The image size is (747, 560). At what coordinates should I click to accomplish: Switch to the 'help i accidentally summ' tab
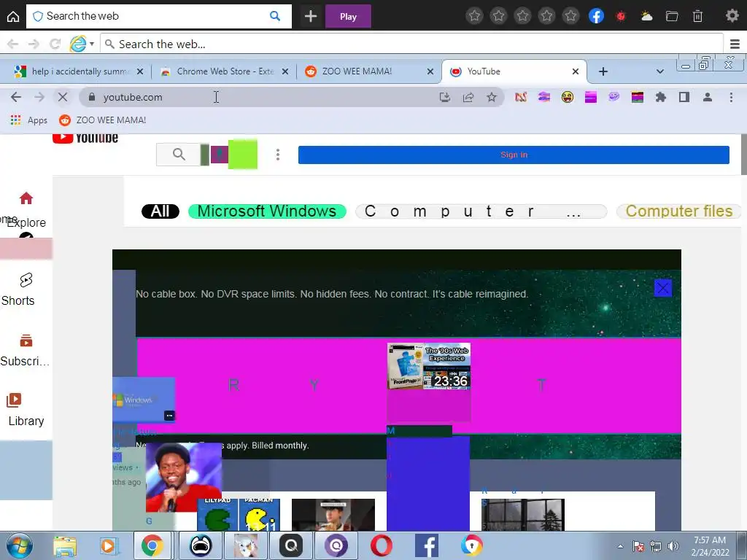tap(79, 71)
